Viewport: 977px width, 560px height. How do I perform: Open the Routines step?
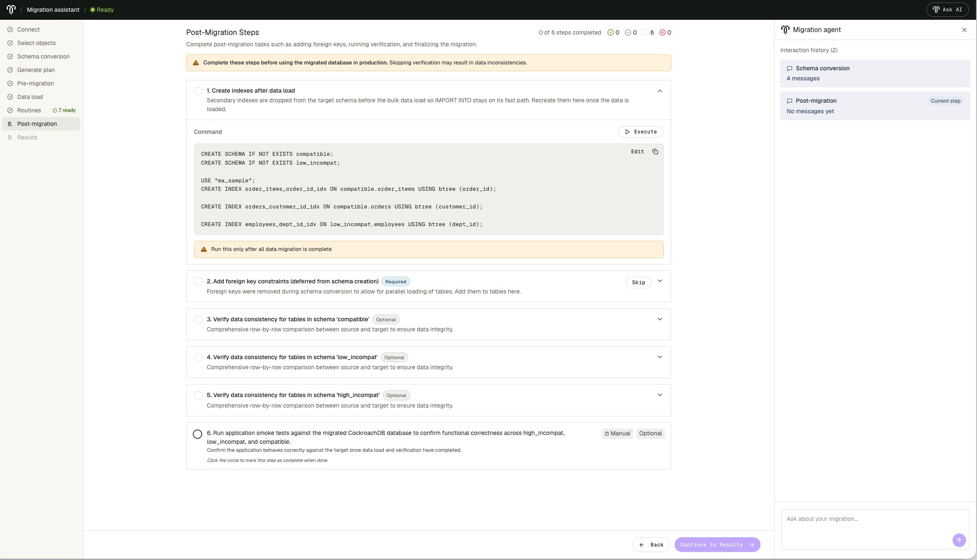[41, 110]
